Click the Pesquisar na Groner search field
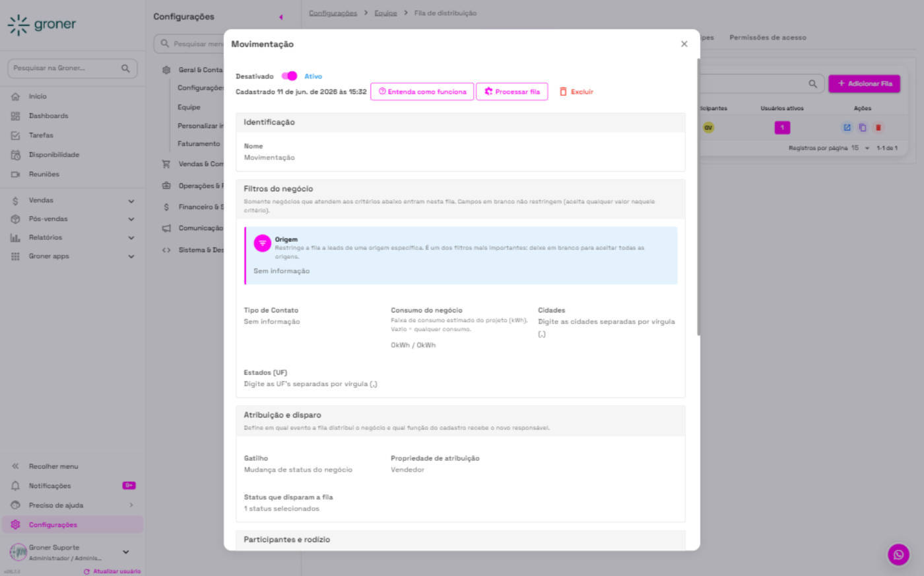 tap(72, 68)
